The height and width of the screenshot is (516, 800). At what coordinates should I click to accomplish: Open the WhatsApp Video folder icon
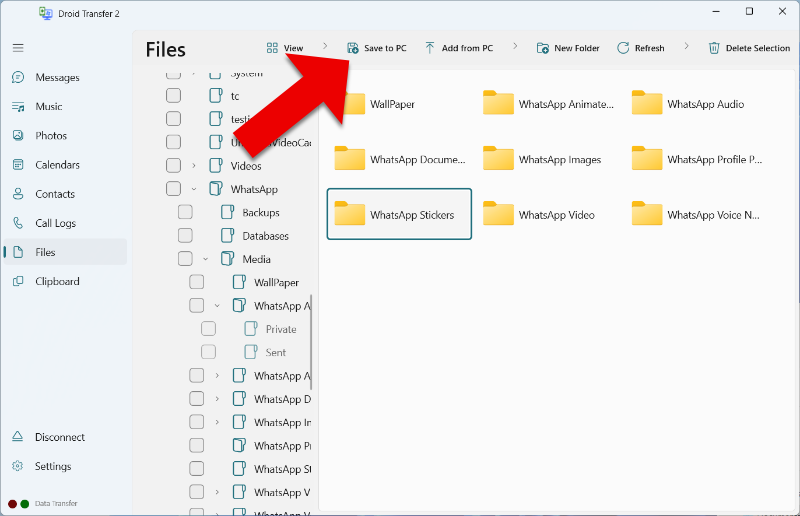point(498,213)
